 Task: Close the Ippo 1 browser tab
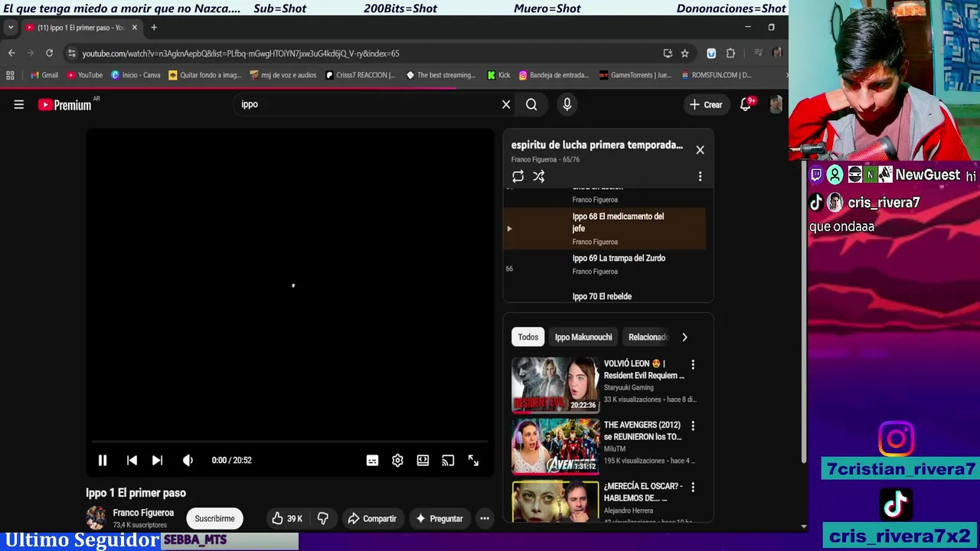pos(134,28)
